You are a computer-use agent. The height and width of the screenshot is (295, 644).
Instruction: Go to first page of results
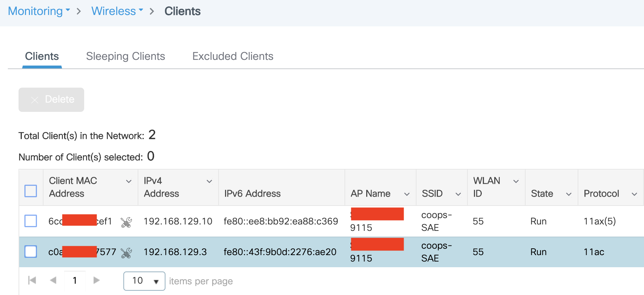coord(32,280)
